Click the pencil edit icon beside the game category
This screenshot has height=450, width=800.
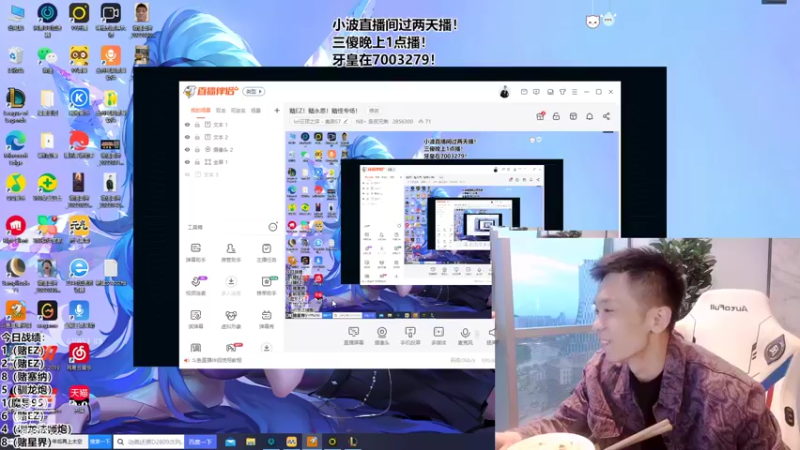[x=345, y=121]
